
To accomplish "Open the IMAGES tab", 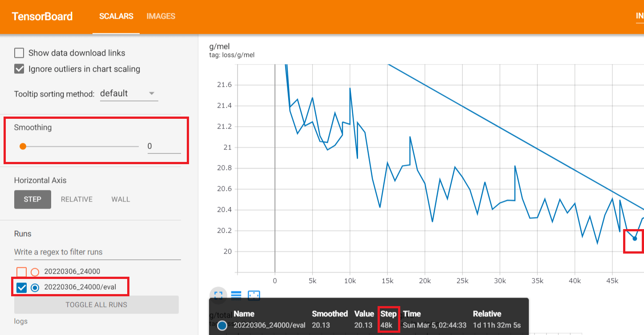I will point(161,16).
